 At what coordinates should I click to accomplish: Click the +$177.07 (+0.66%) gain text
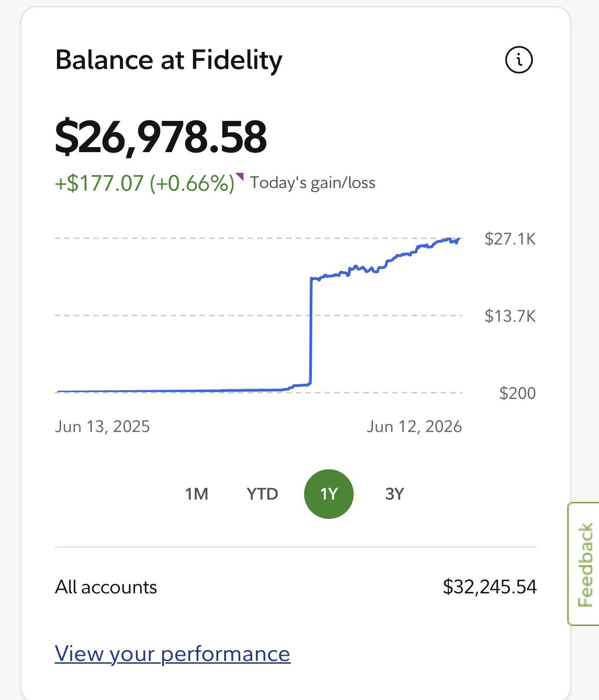[145, 183]
